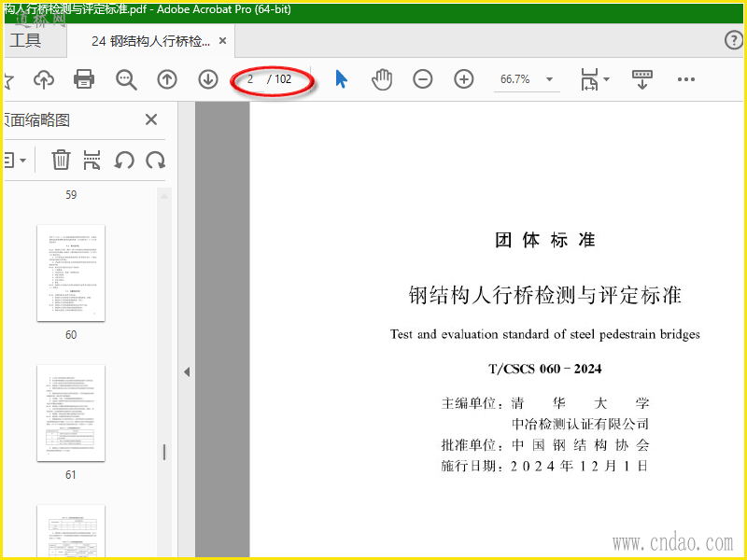Click the thumbnail panel scrollbar handle

click(164, 453)
